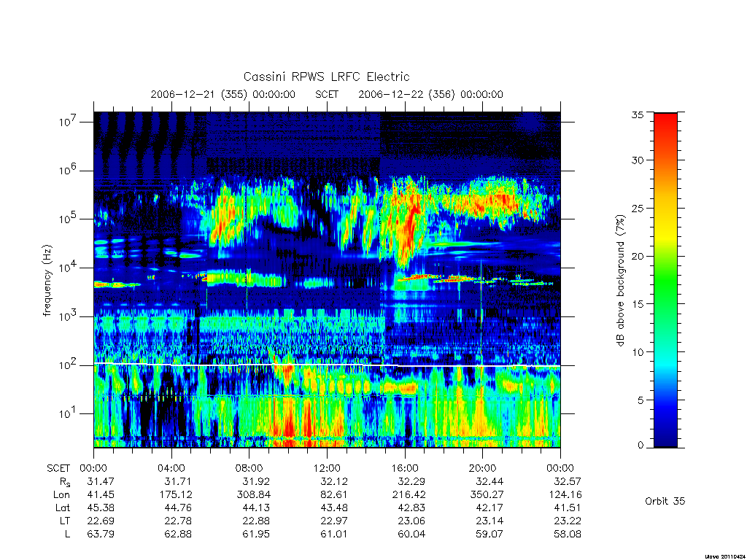Click the spectrogram plot area
This screenshot has width=747, height=560.
(x=327, y=279)
